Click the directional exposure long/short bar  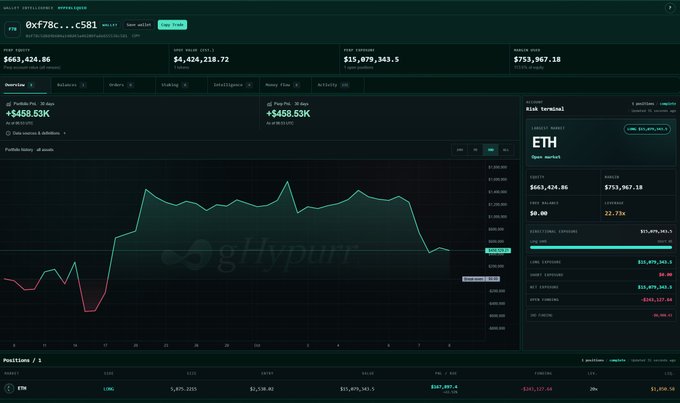601,247
